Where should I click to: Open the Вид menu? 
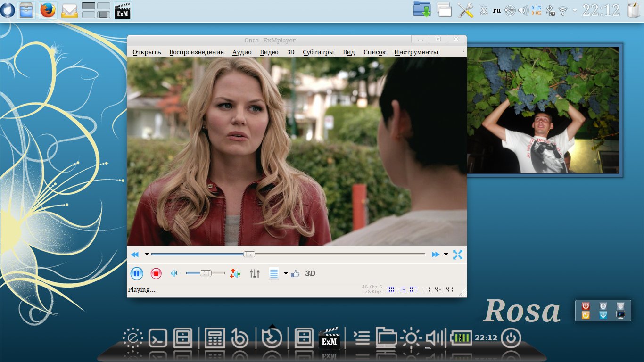(349, 52)
